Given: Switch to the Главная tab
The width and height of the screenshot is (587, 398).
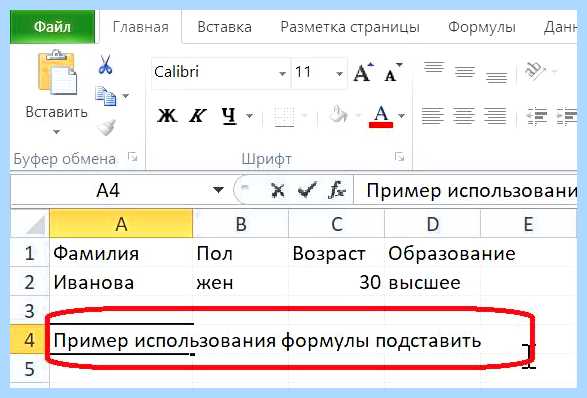Looking at the screenshot, I should (x=141, y=27).
